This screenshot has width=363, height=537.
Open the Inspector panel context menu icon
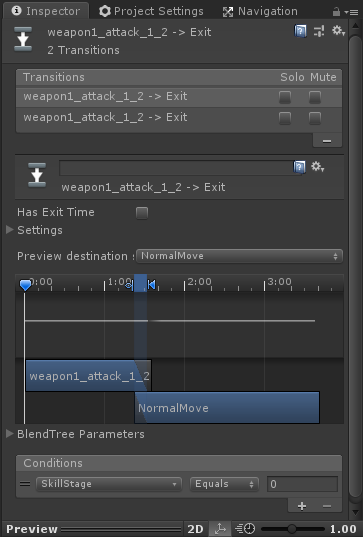352,12
